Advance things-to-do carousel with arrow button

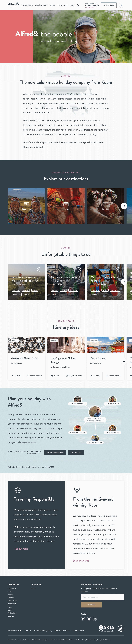click(124, 282)
